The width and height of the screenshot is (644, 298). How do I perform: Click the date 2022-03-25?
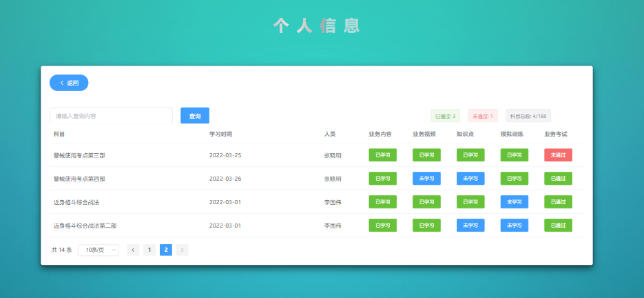point(225,156)
